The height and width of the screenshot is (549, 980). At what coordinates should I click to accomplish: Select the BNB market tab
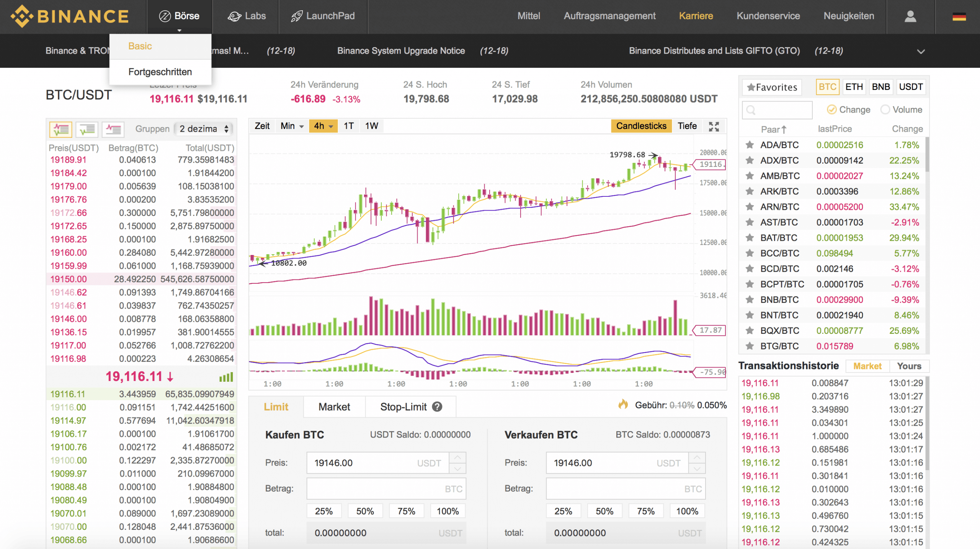click(x=880, y=87)
